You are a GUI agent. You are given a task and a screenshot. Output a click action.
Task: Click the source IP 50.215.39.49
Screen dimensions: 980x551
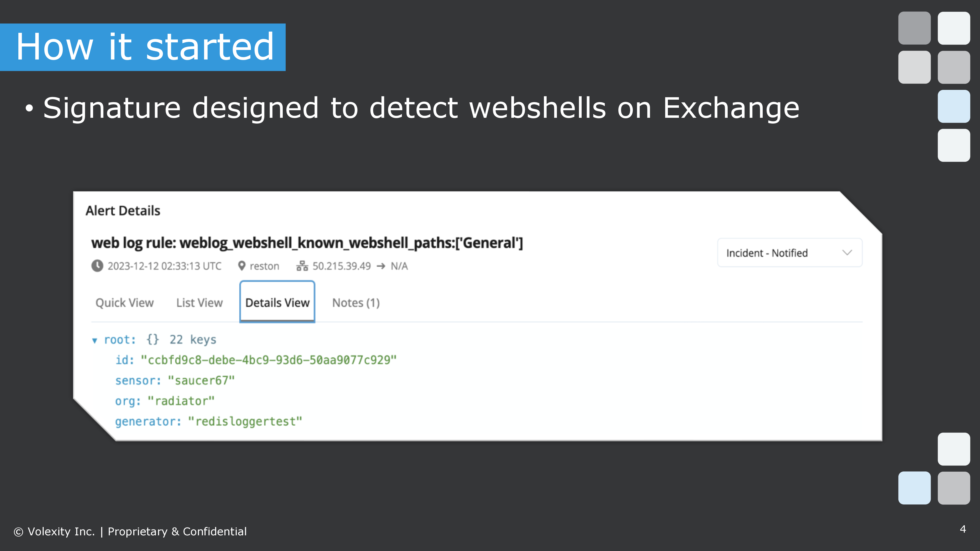click(x=342, y=266)
